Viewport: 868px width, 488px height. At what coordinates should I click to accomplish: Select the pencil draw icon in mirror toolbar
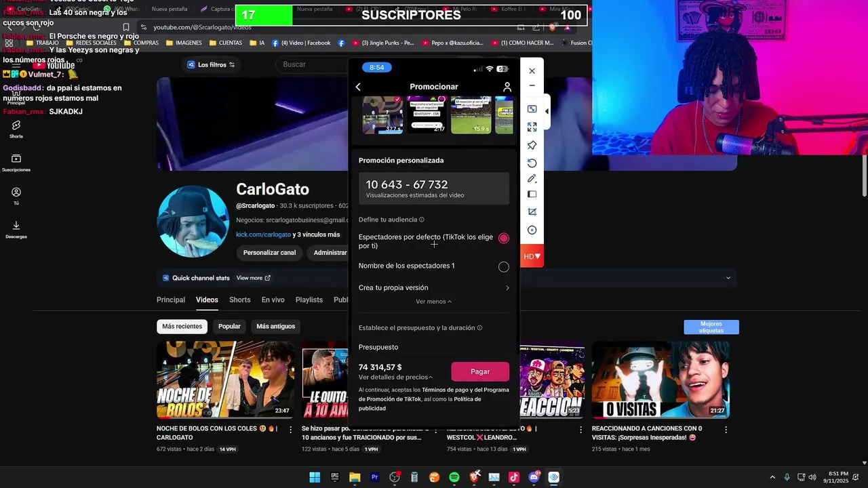pyautogui.click(x=532, y=179)
